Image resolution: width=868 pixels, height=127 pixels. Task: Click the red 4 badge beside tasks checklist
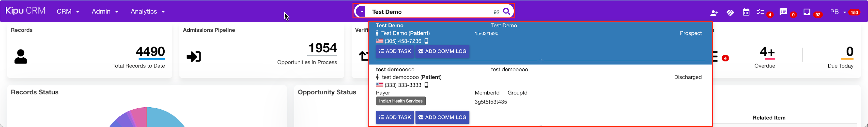(x=770, y=15)
